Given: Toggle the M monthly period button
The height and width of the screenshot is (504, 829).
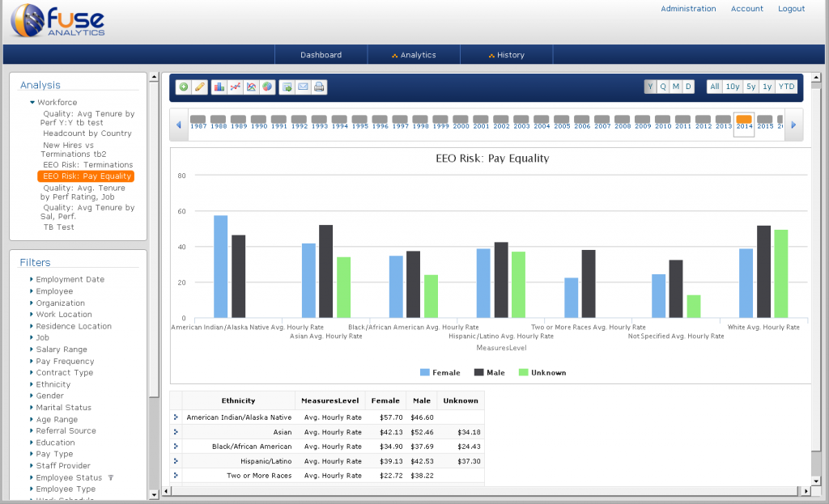Looking at the screenshot, I should [x=676, y=87].
